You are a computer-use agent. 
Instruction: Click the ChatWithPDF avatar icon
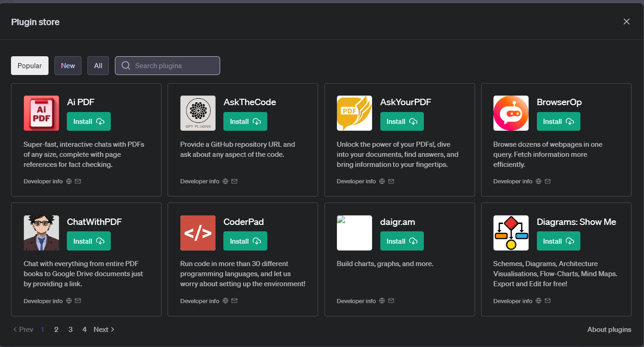tap(41, 233)
